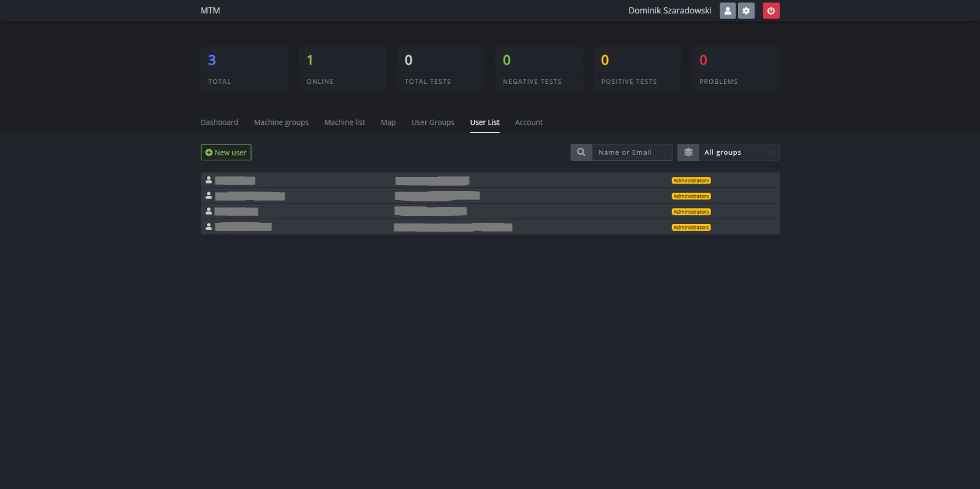
Task: Open the Account tab
Action: point(529,122)
